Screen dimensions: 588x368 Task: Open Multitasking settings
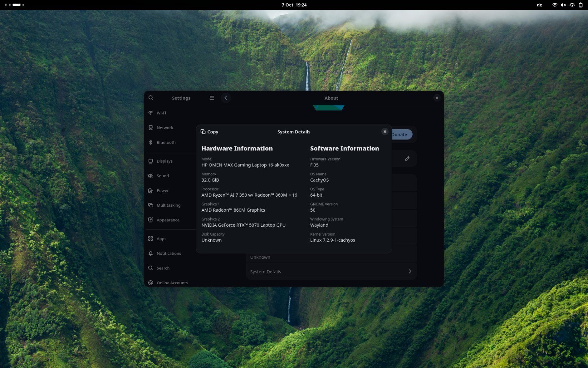point(170,205)
